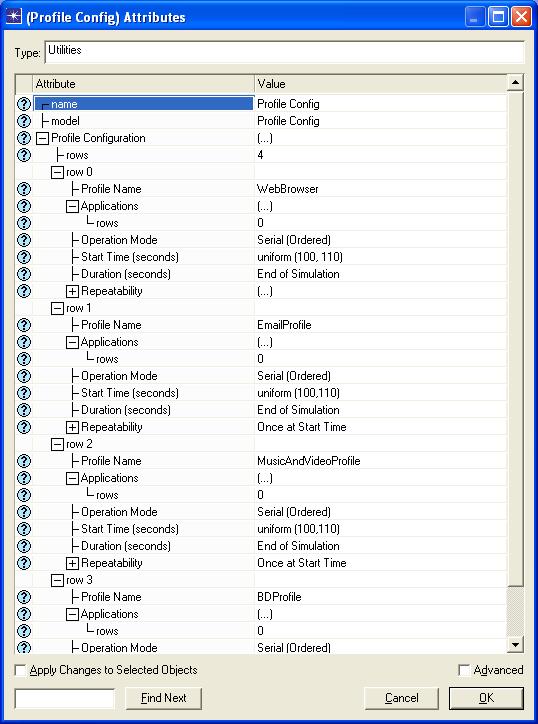This screenshot has height=724, width=538.
Task: Collapse the row 2 node
Action: coord(57,444)
